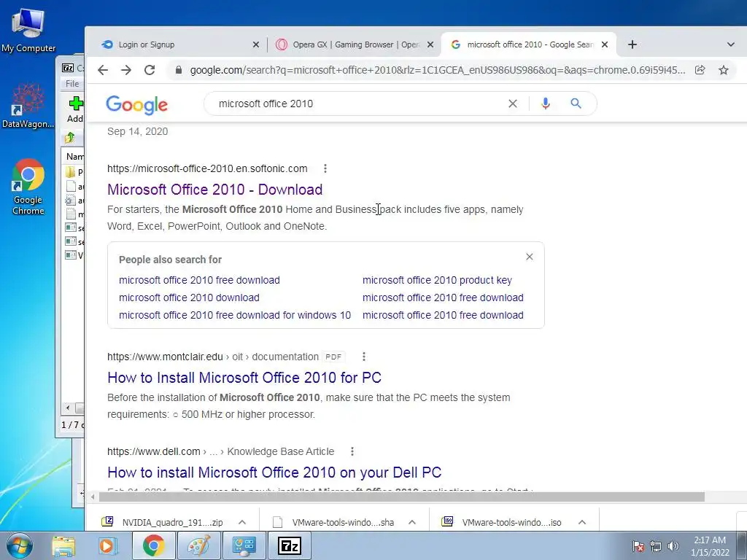Screen dimensions: 747x560
Task: Expand VMware-tools iso download options
Action: coord(582,522)
